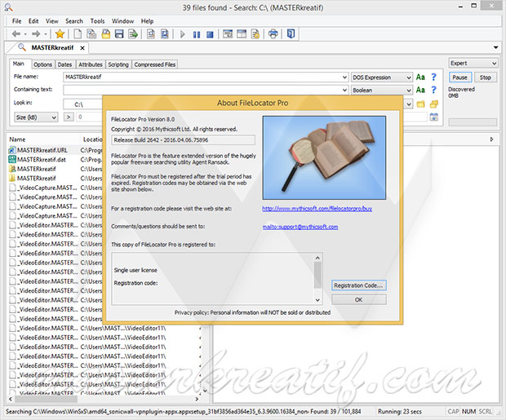Image resolution: width=506 pixels, height=420 pixels.
Task: Click the copy search criteria icon
Action: 91,34
